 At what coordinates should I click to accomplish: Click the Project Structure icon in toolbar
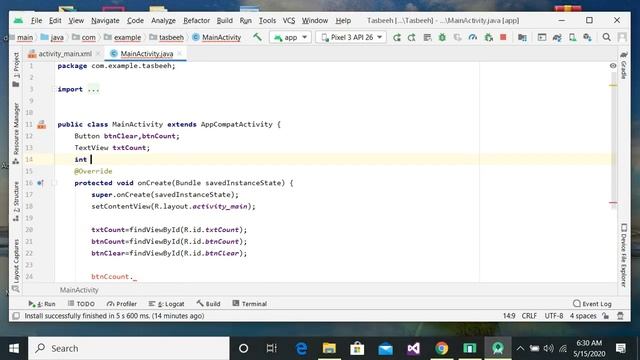(522, 38)
